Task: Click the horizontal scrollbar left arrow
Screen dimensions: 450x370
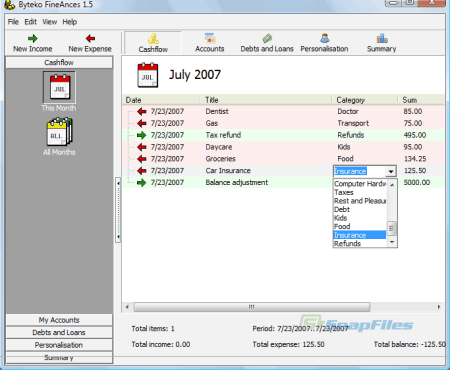Action: pos(127,307)
